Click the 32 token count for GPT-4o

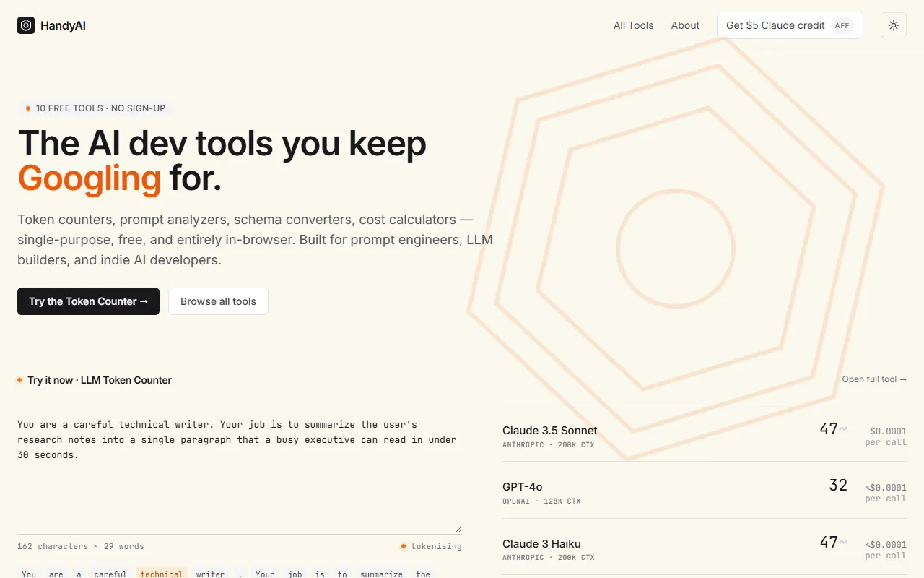point(838,486)
